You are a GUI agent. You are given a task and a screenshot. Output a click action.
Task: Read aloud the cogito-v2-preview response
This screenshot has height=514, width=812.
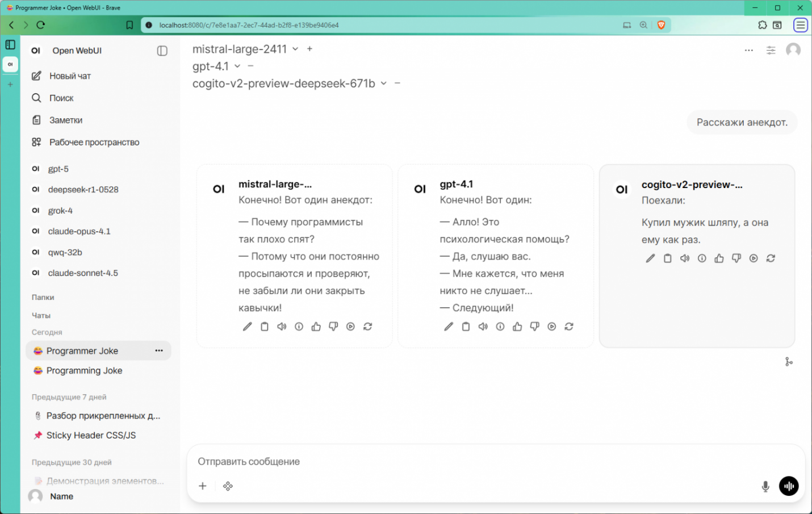pos(685,258)
